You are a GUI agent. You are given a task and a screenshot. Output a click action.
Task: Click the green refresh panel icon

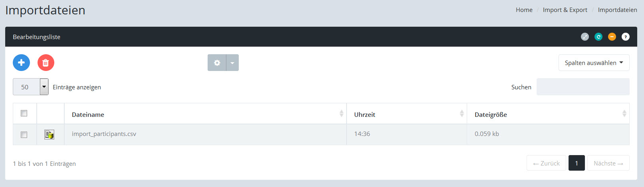[598, 37]
